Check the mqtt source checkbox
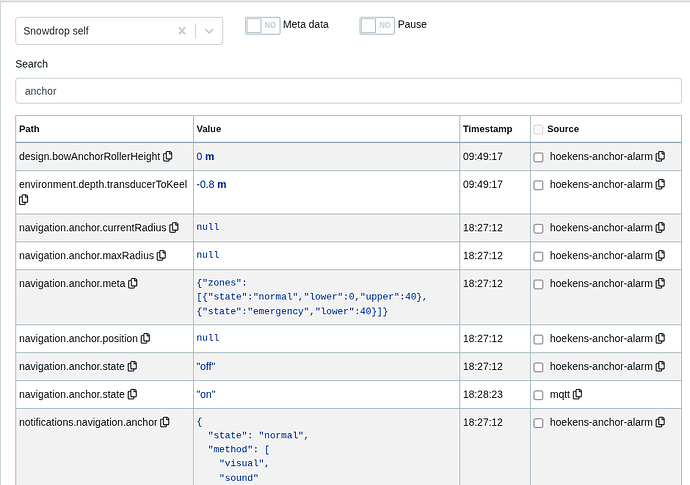This screenshot has height=485, width=690. pos(539,395)
